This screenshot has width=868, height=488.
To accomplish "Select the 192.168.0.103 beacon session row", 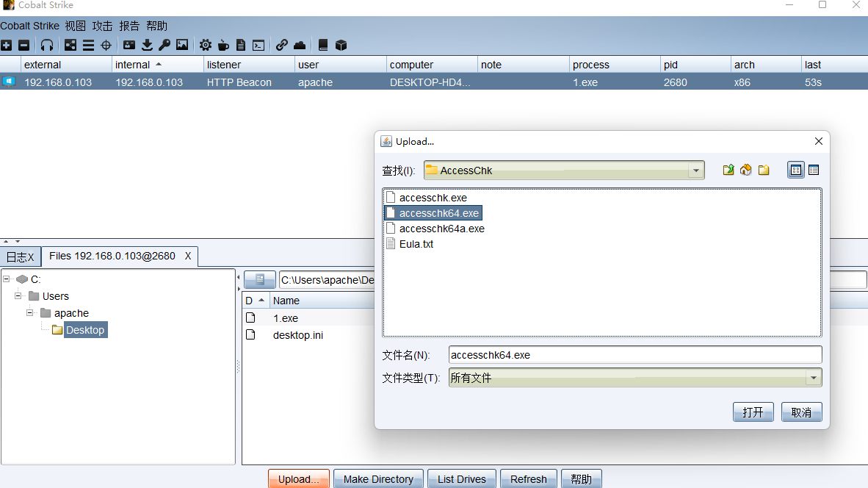I will [434, 82].
